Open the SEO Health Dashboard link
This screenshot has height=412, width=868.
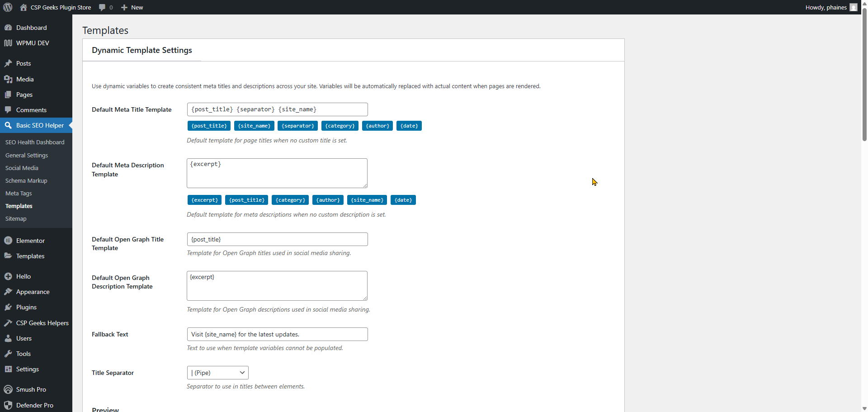pyautogui.click(x=35, y=142)
